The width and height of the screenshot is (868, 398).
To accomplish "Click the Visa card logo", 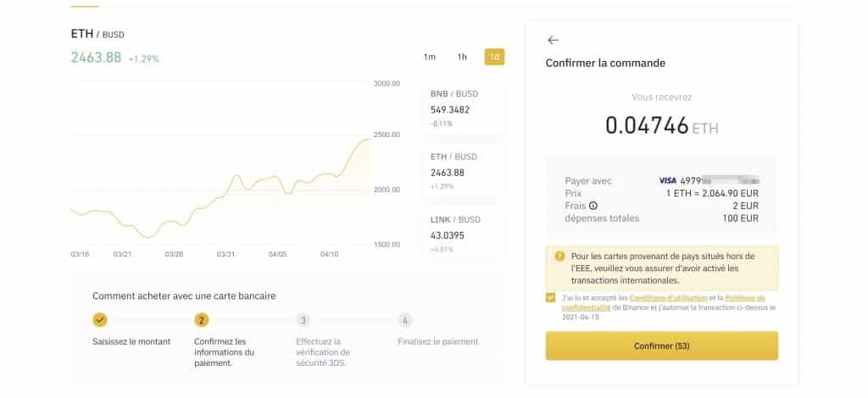I will [668, 180].
